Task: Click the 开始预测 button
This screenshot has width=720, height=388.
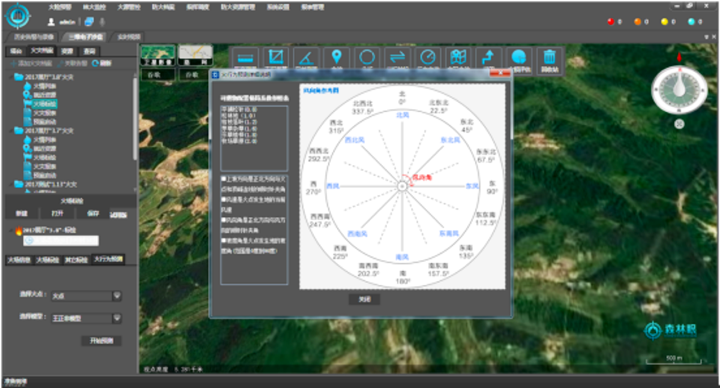Action: pyautogui.click(x=101, y=341)
